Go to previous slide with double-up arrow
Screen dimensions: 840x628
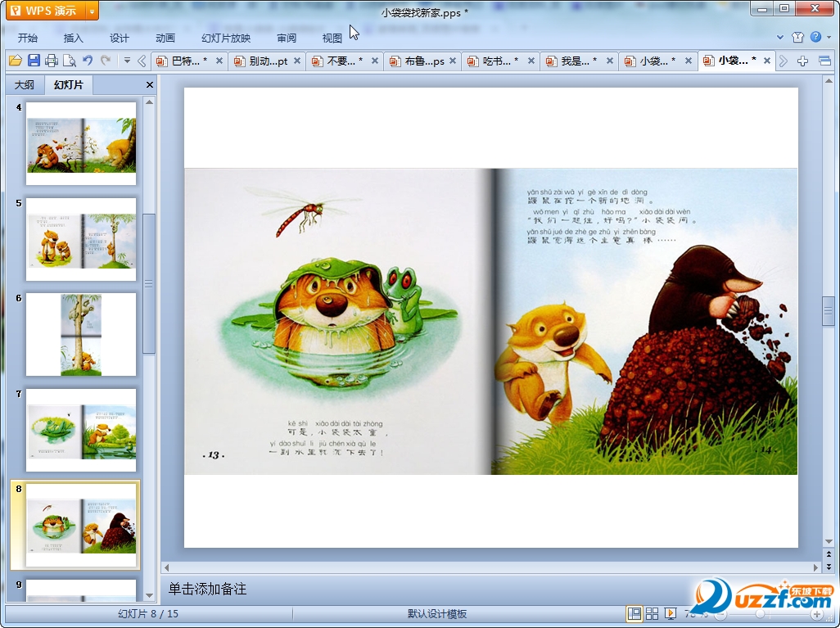[829, 554]
